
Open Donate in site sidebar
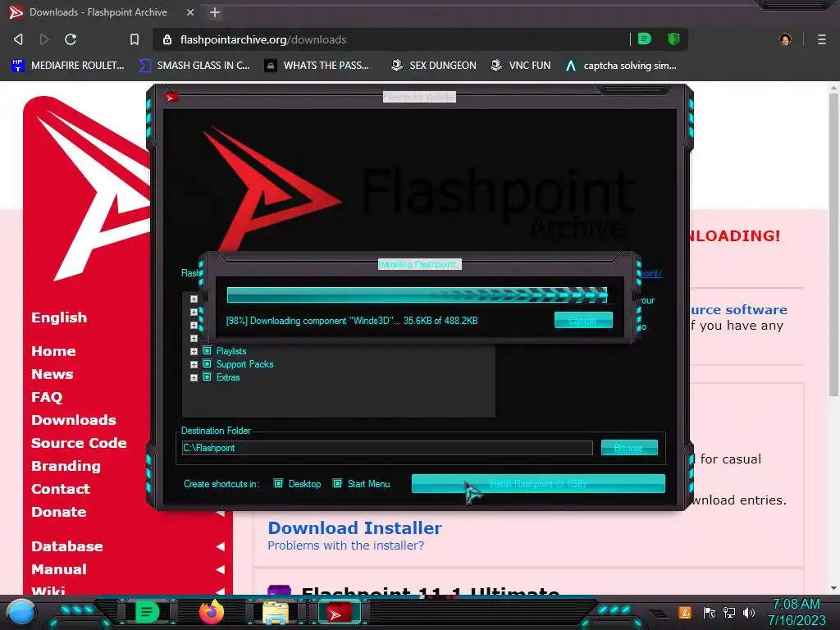(58, 512)
